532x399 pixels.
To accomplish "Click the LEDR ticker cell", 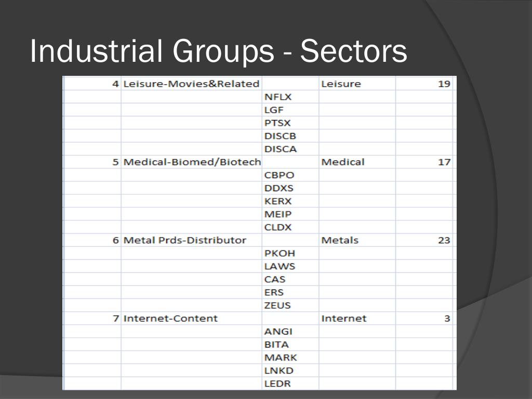I will tap(290, 383).
